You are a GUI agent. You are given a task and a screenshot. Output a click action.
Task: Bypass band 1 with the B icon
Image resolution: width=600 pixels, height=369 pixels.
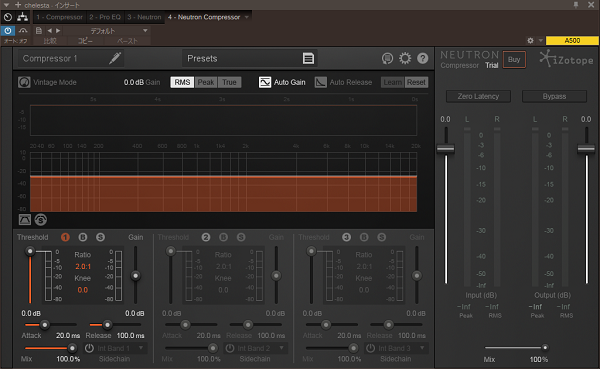[83, 237]
